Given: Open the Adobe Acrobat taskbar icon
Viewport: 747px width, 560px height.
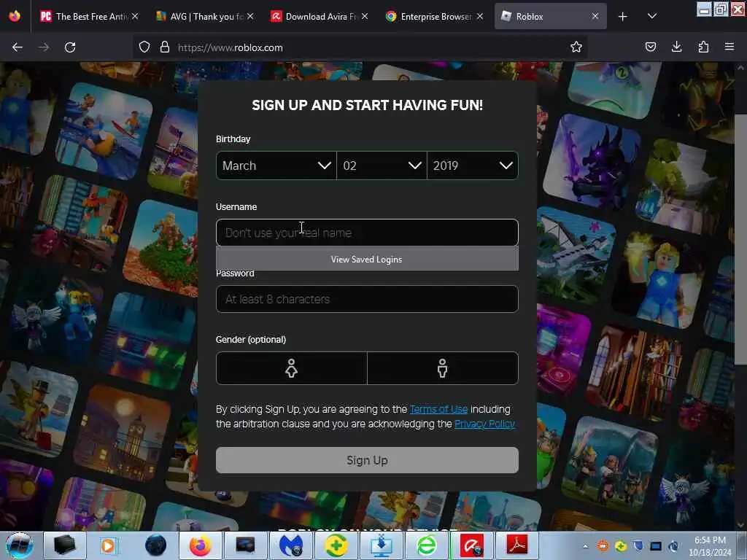Looking at the screenshot, I should point(517,545).
